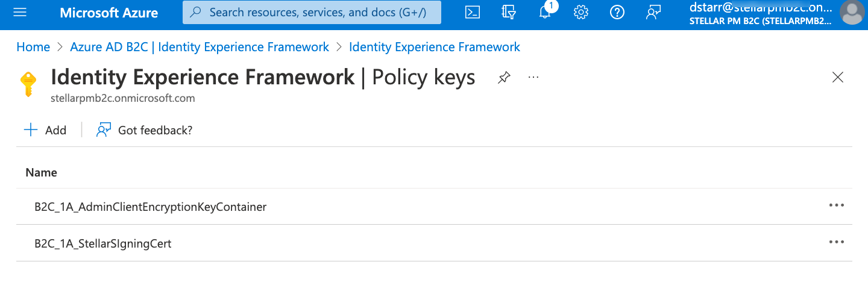
Task: Click the top bar feedback icon
Action: click(x=653, y=13)
